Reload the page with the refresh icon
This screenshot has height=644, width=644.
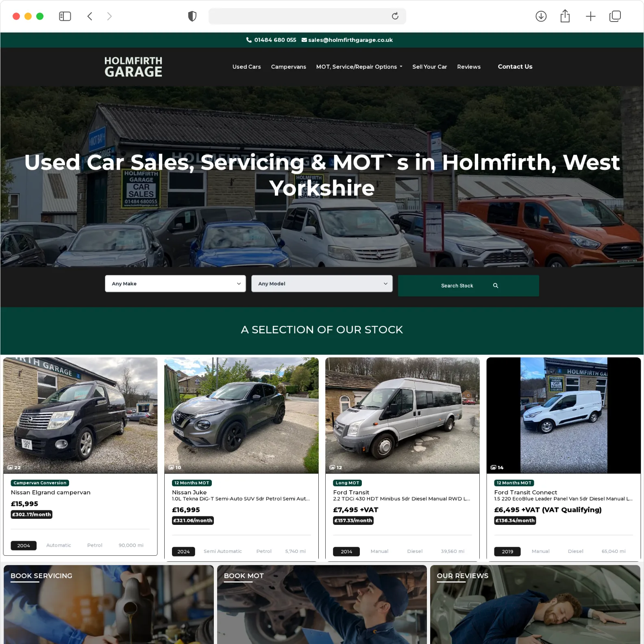tap(395, 16)
